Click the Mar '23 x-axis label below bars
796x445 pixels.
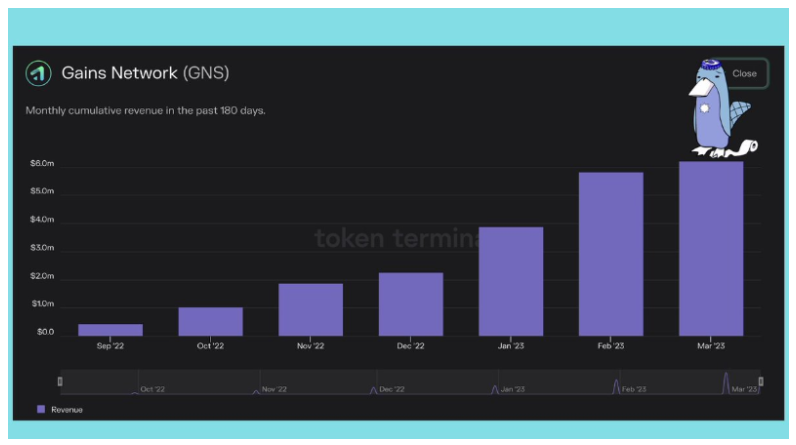point(711,346)
